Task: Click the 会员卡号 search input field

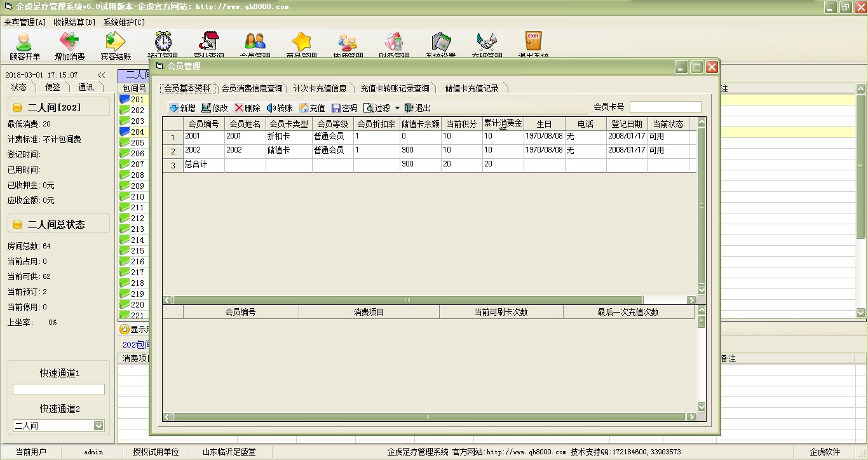Action: [x=665, y=107]
